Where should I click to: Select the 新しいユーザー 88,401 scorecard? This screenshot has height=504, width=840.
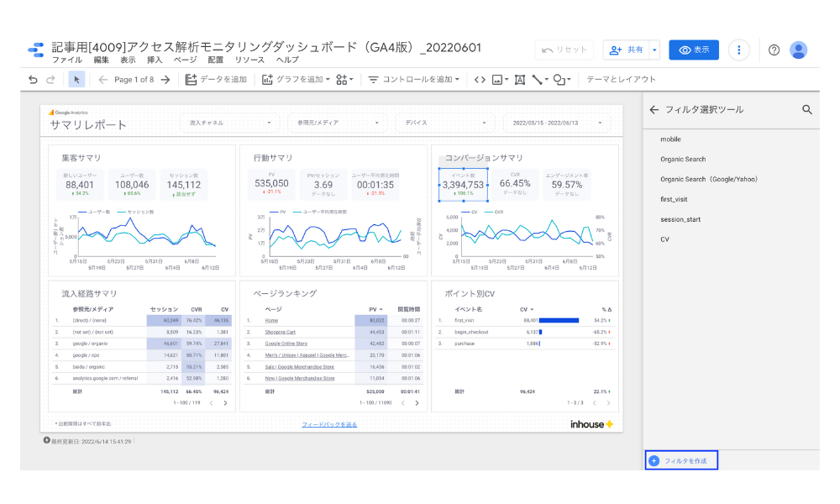(x=80, y=185)
